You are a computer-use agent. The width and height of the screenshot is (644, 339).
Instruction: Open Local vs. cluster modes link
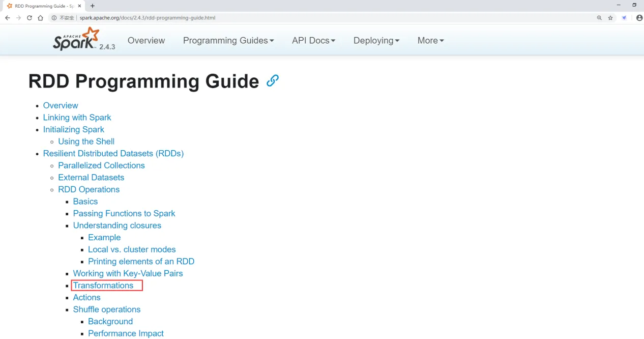(x=132, y=249)
